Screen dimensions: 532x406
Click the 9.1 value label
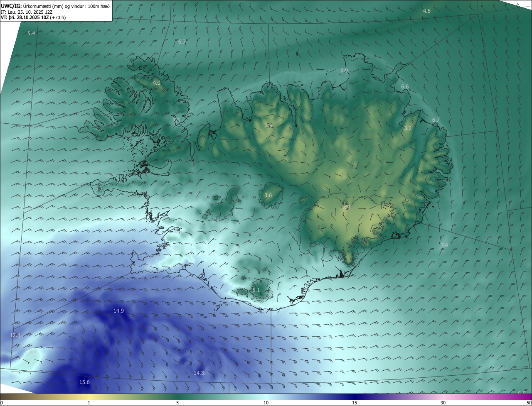32,352
